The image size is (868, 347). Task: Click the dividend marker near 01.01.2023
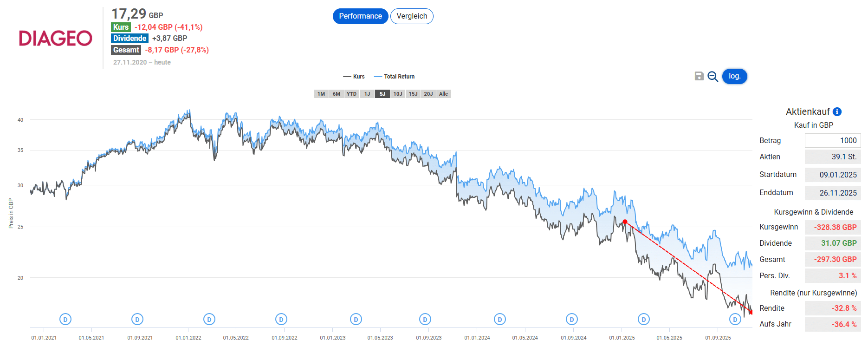356,320
